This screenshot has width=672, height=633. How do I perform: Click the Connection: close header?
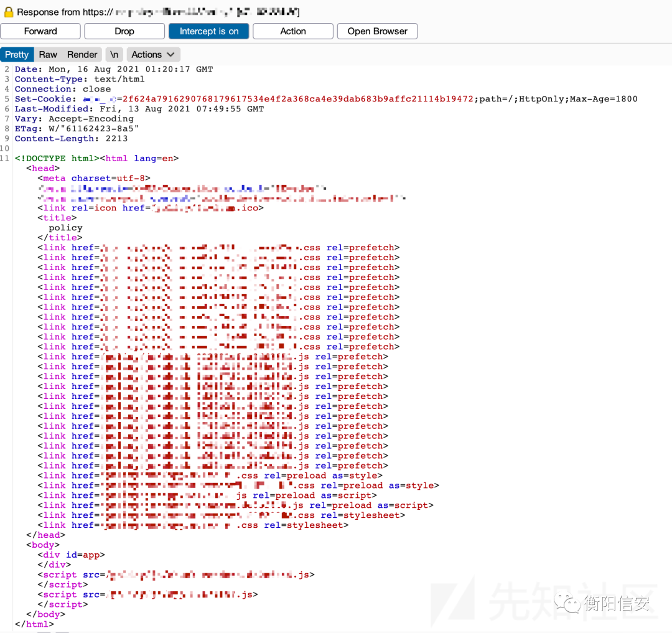(x=63, y=89)
